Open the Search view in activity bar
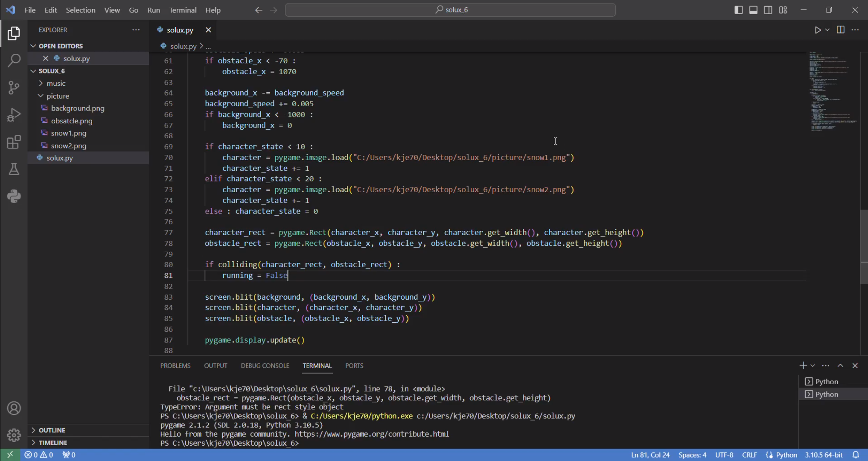This screenshot has height=461, width=868. point(14,60)
